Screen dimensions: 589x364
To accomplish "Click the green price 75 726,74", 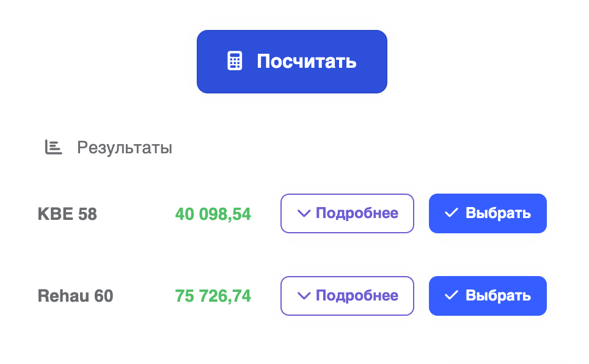I will coord(212,296).
